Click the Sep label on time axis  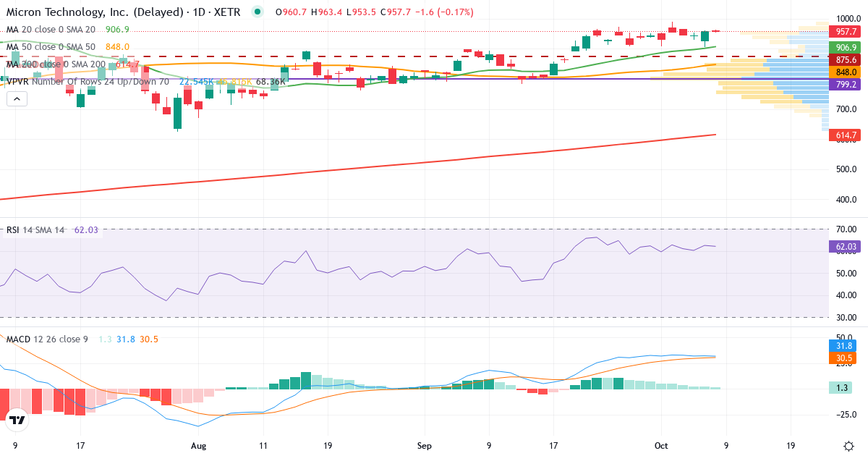425,446
